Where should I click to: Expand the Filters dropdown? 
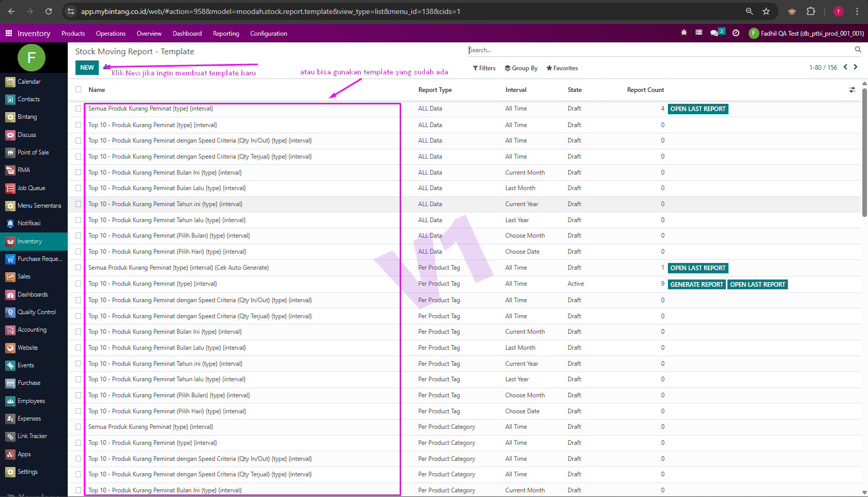point(484,68)
